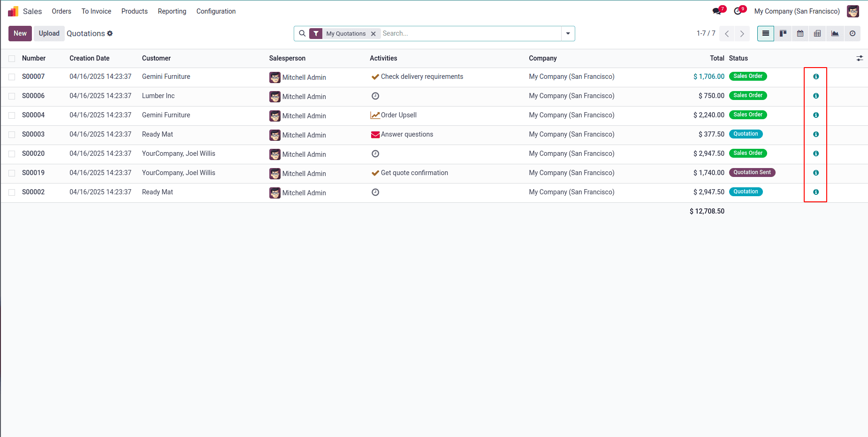Image resolution: width=868 pixels, height=437 pixels.
Task: Switch to kanban view
Action: [783, 33]
